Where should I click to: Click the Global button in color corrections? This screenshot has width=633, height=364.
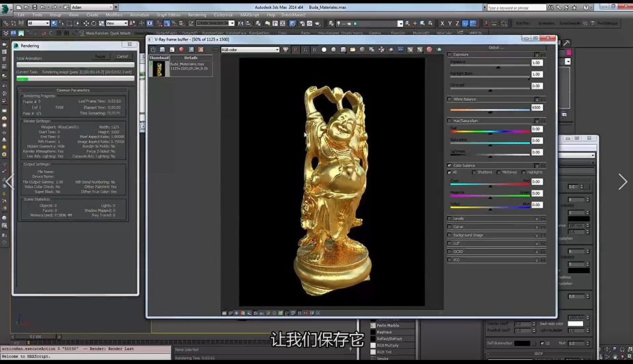click(496, 47)
